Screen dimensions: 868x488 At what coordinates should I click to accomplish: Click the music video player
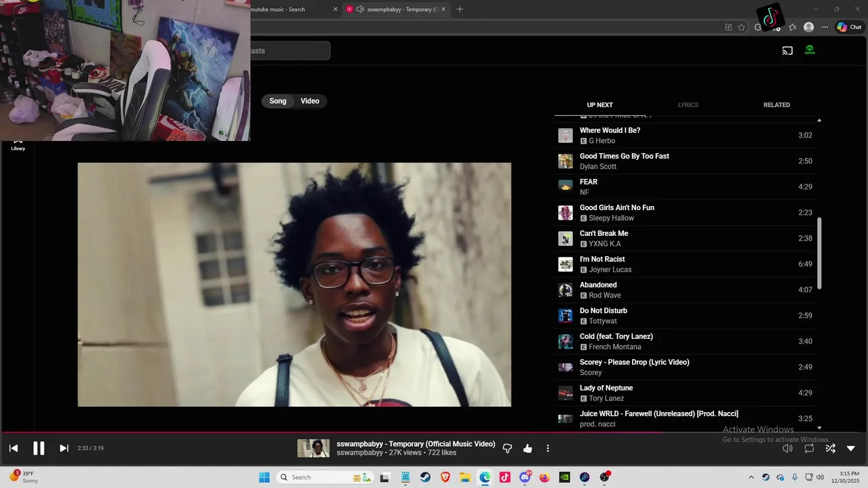click(294, 285)
